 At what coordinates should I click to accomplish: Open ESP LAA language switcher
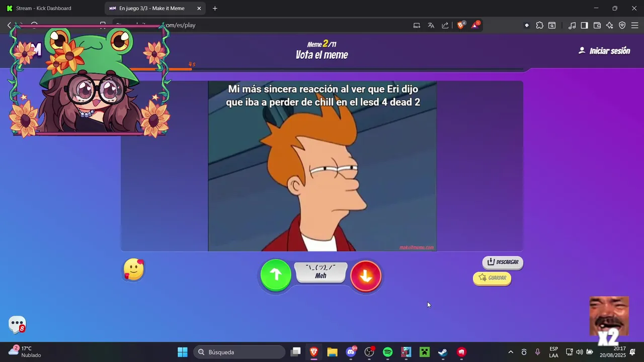click(x=553, y=352)
